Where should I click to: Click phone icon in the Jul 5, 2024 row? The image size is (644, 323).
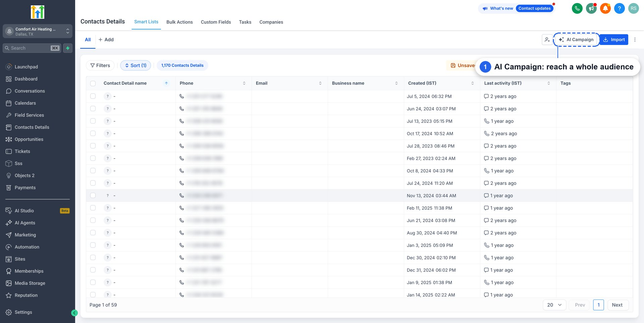click(x=182, y=96)
